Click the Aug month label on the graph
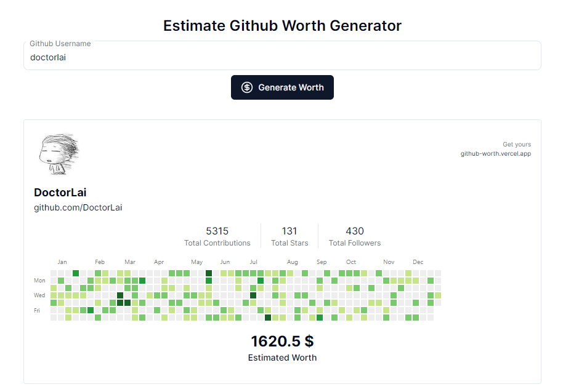The image size is (563, 392). tap(293, 262)
